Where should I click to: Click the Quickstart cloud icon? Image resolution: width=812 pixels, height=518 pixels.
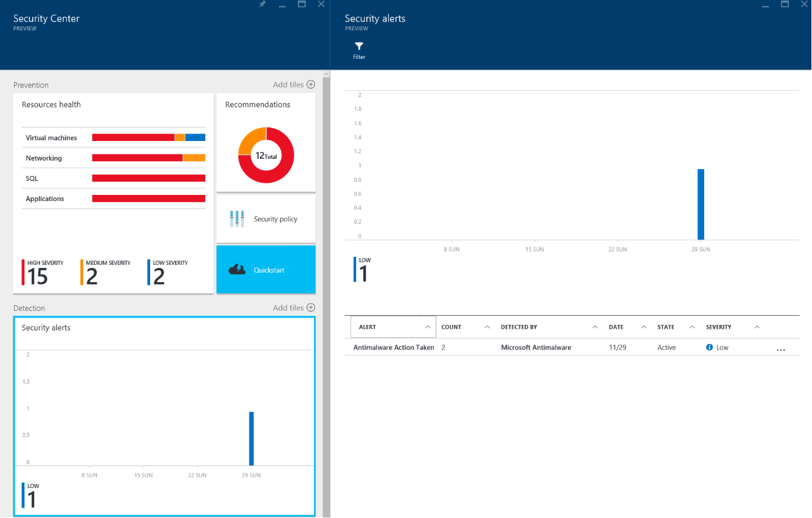(237, 270)
